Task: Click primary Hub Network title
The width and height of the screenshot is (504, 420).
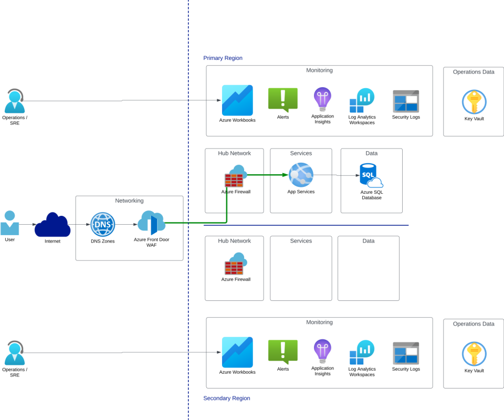Action: pyautogui.click(x=234, y=153)
